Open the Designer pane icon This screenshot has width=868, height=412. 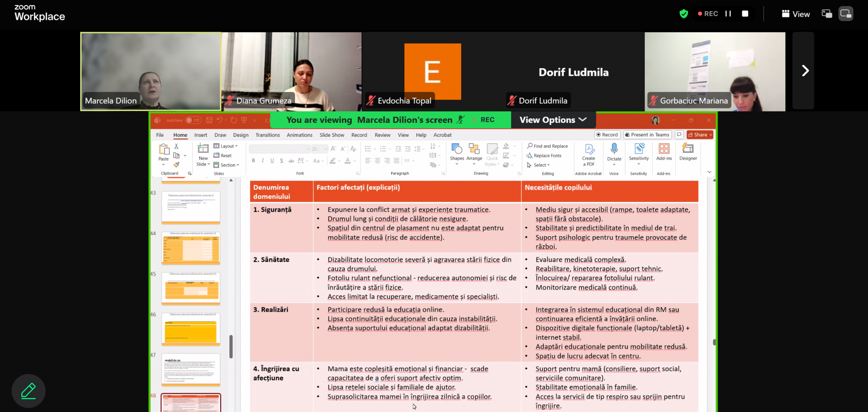(x=688, y=149)
